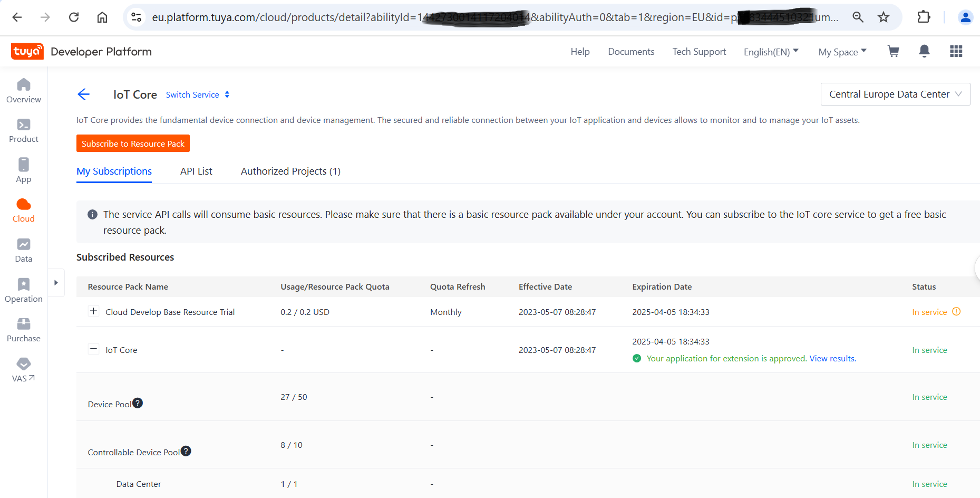Image resolution: width=980 pixels, height=498 pixels.
Task: Open the Cloud section in sidebar
Action: (24, 210)
